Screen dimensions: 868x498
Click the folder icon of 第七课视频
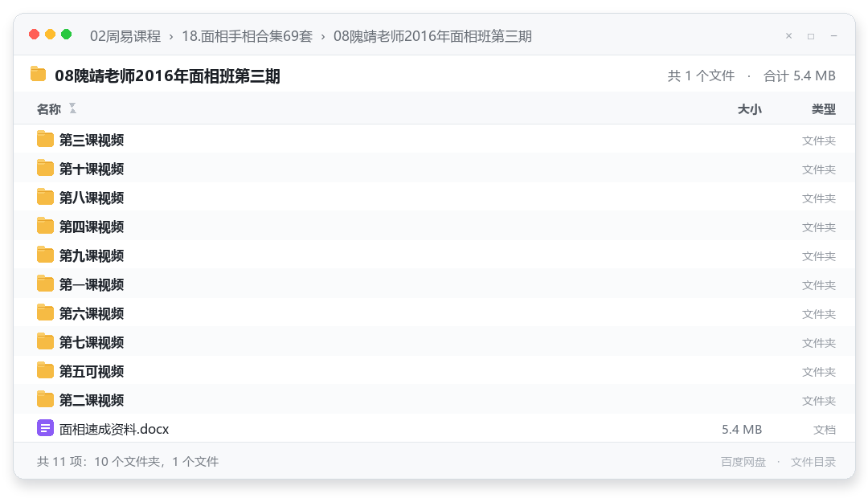pyautogui.click(x=45, y=341)
